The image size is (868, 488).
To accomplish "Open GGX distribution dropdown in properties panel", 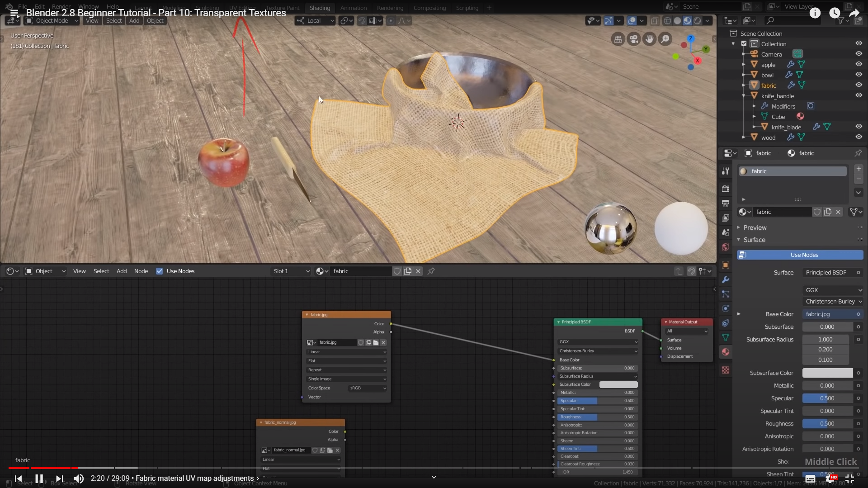I will pos(833,290).
